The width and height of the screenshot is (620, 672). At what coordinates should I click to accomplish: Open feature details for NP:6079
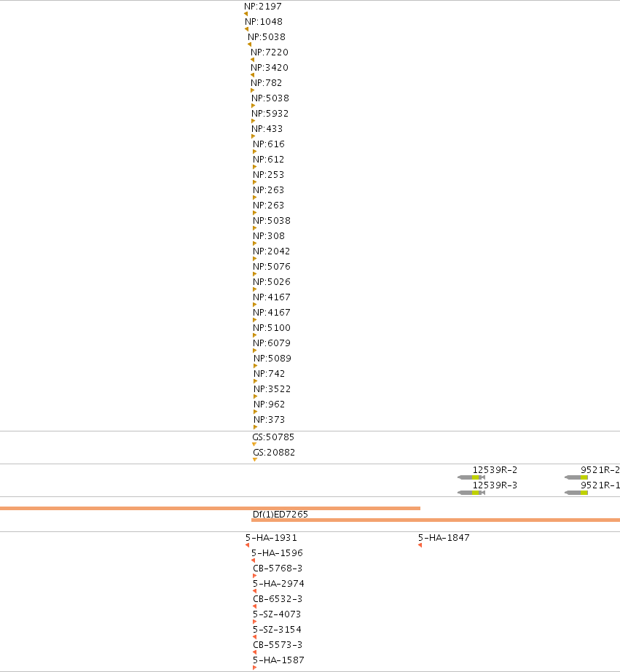point(272,343)
